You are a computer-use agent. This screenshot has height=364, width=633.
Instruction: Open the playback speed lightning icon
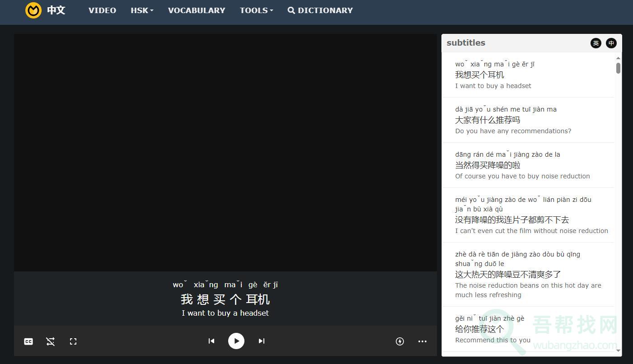point(399,341)
